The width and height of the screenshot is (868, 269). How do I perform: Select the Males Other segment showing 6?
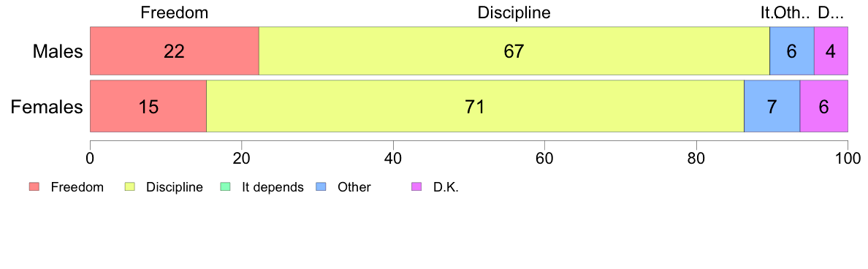click(792, 51)
